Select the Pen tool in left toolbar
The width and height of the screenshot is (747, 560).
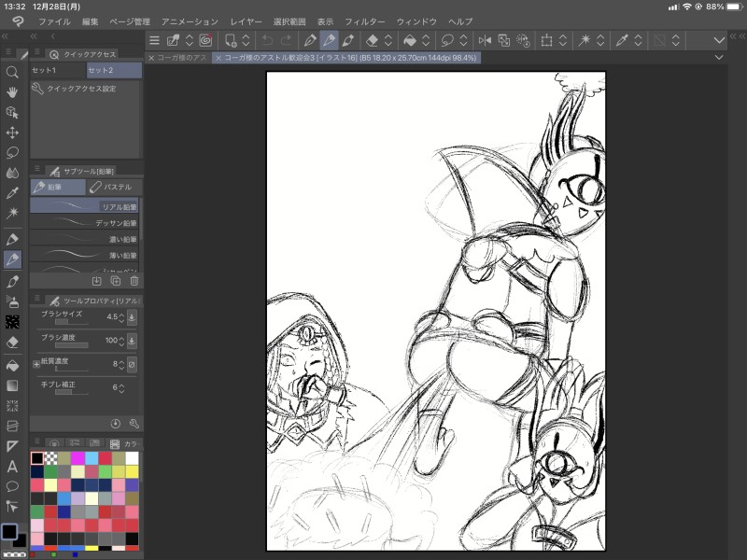(12, 239)
